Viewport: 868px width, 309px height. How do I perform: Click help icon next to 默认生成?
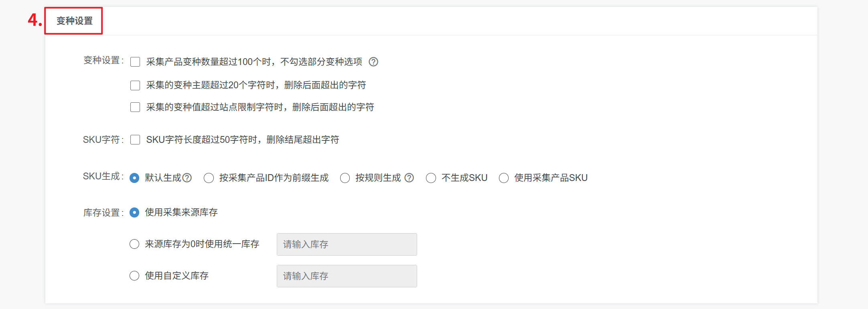pos(187,178)
